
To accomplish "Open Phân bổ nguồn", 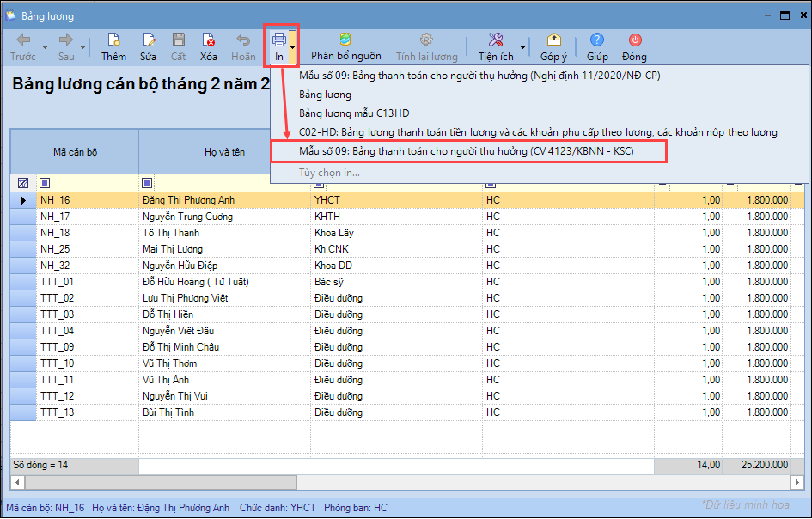I will tap(346, 47).
